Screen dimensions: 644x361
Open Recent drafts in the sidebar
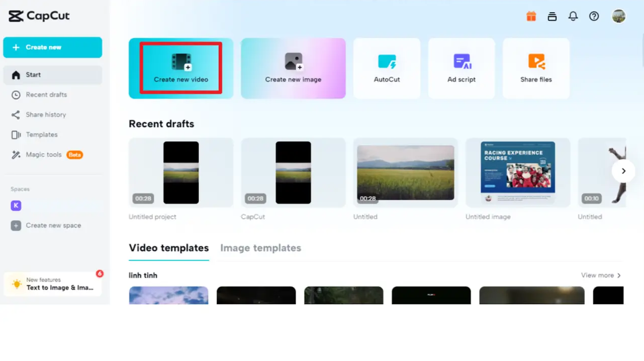53,95
